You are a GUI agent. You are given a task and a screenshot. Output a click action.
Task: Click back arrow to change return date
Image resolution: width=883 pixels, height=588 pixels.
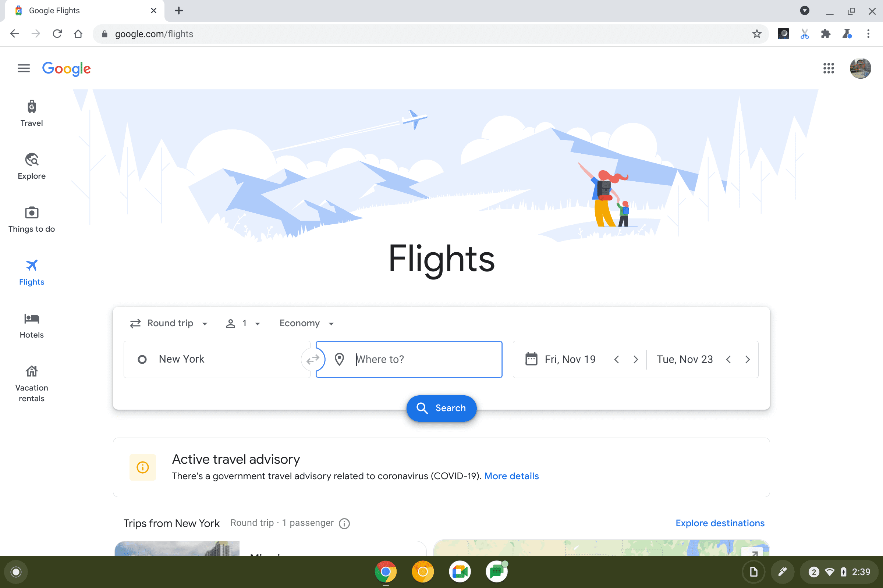click(728, 359)
